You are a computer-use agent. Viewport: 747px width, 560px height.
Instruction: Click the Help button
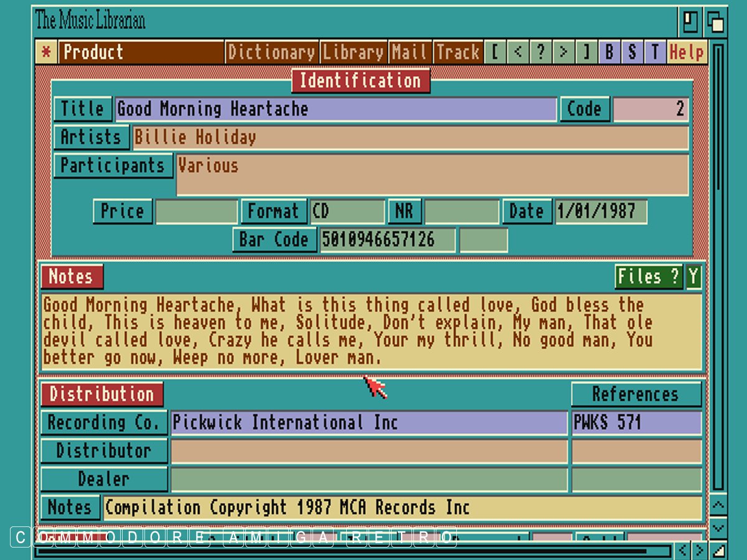[x=687, y=53]
